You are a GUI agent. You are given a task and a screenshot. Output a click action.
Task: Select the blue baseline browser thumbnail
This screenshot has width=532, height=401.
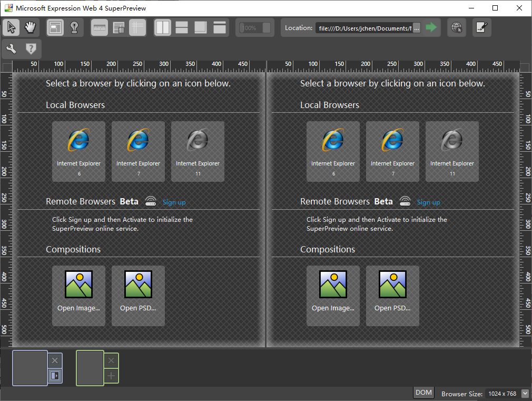30,368
